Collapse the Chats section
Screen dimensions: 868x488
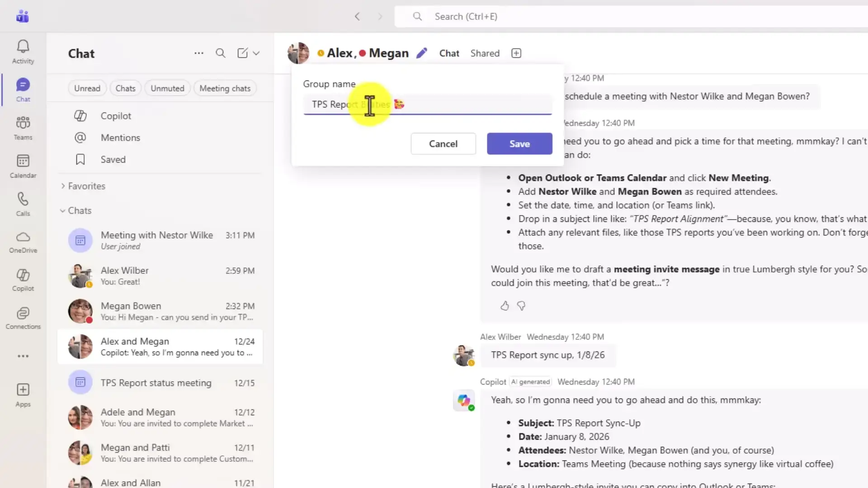pos(75,211)
